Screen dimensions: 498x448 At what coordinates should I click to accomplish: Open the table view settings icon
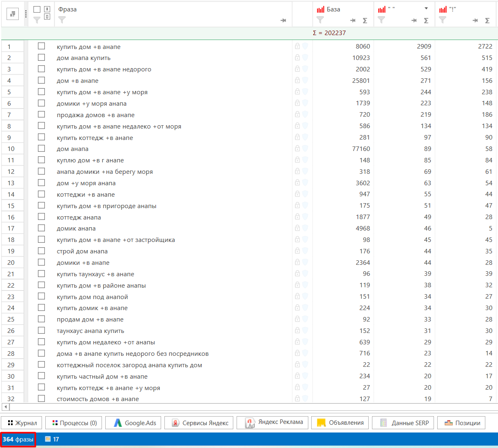pyautogui.click(x=13, y=14)
